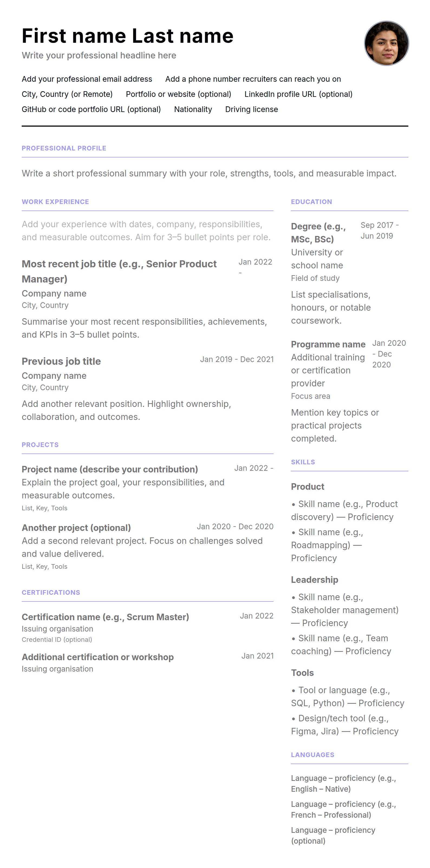This screenshot has width=430, height=868.
Task: Click the Leadership skills group heading
Action: click(x=314, y=580)
